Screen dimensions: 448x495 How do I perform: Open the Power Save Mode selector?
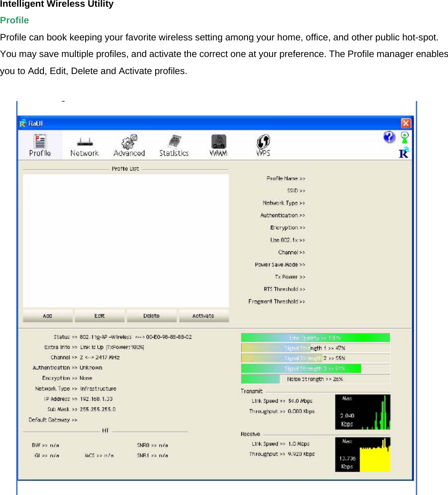280,264
